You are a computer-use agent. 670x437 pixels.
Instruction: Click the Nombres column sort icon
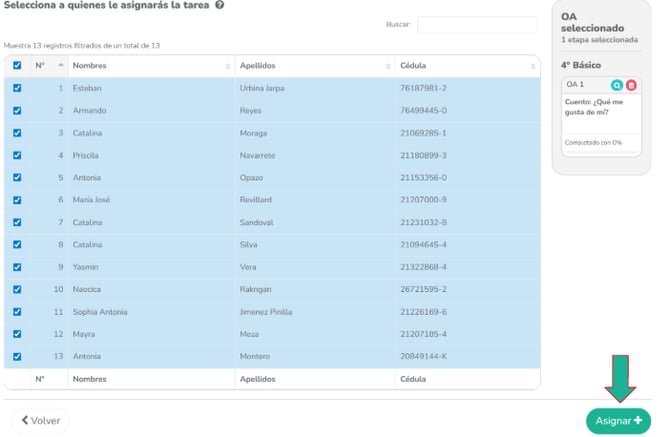click(227, 66)
